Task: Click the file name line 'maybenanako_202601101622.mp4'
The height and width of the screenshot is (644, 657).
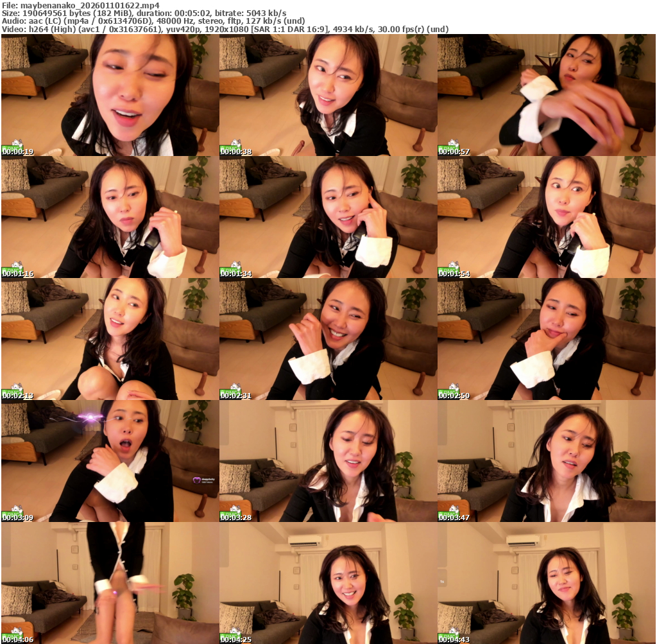Action: tap(81, 5)
